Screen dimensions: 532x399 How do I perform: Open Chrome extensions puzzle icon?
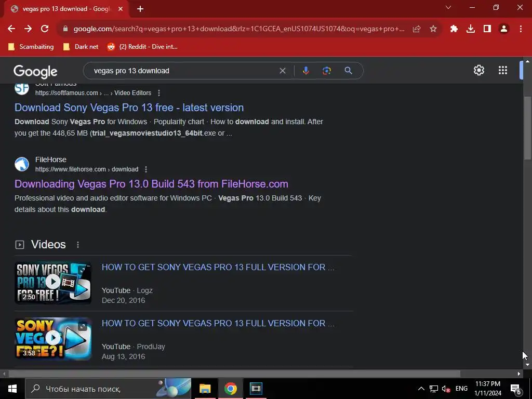click(x=454, y=29)
